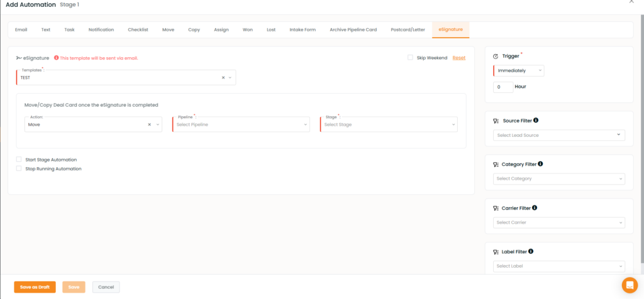Click the info icon beside Carrier Filter

[535, 208]
